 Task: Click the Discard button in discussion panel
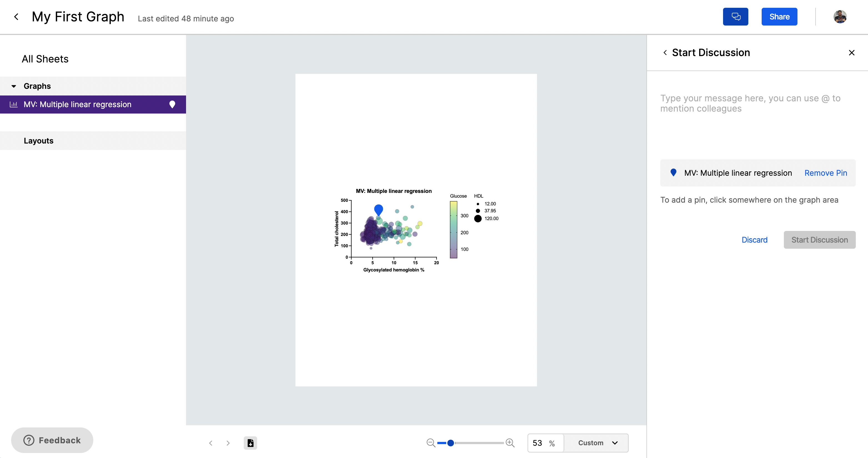pyautogui.click(x=755, y=240)
